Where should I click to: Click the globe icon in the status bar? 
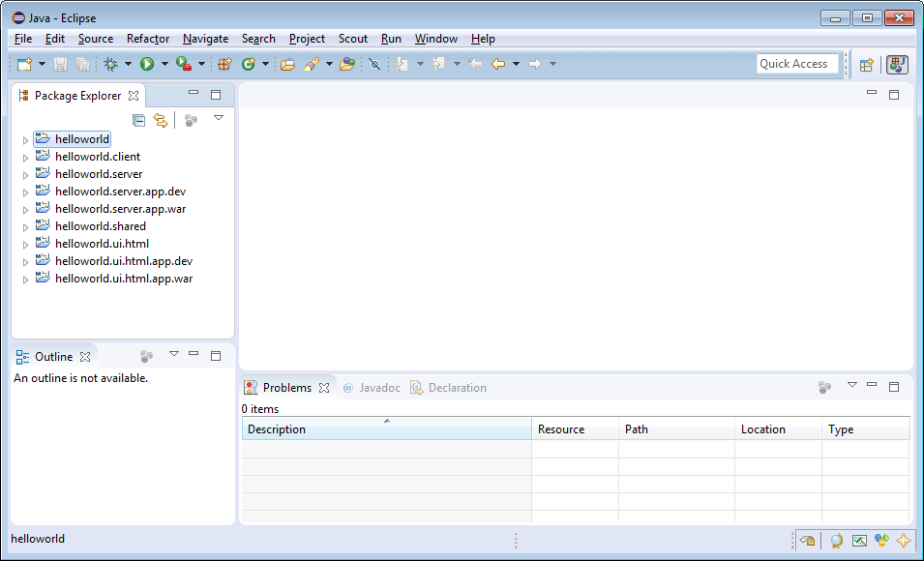coord(836,540)
